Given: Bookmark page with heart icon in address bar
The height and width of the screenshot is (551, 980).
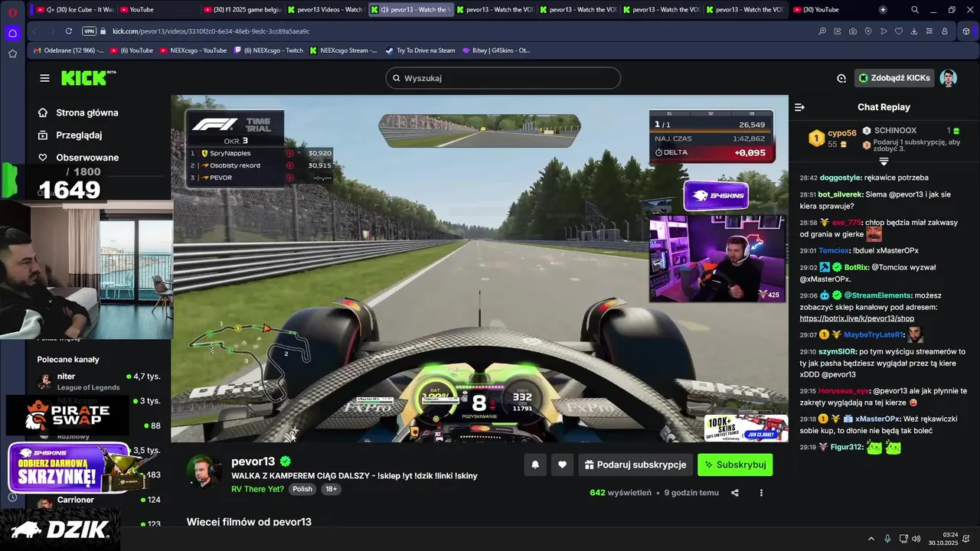Looking at the screenshot, I should pyautogui.click(x=899, y=31).
